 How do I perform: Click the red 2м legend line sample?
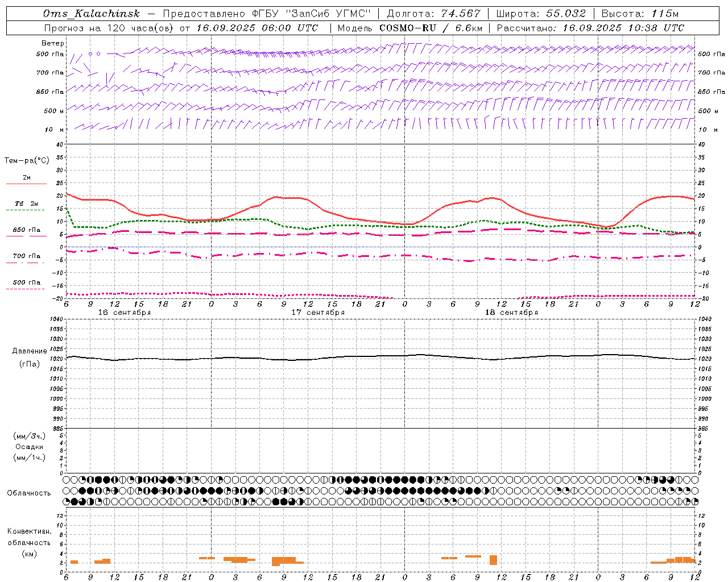pos(26,184)
